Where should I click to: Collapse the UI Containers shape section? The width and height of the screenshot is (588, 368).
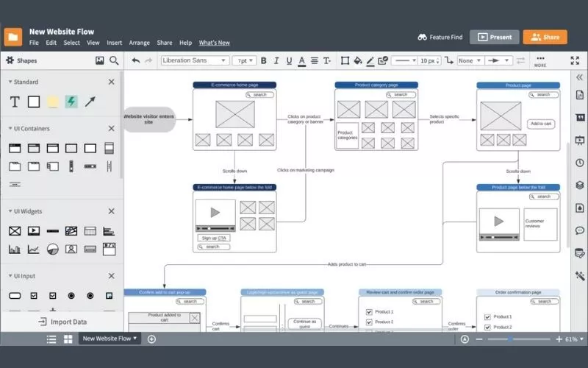click(112, 129)
